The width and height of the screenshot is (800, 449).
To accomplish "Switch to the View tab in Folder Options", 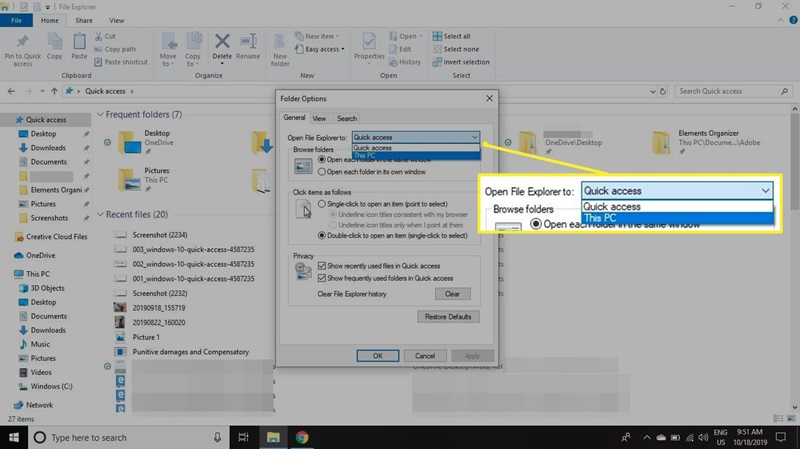I will 318,119.
